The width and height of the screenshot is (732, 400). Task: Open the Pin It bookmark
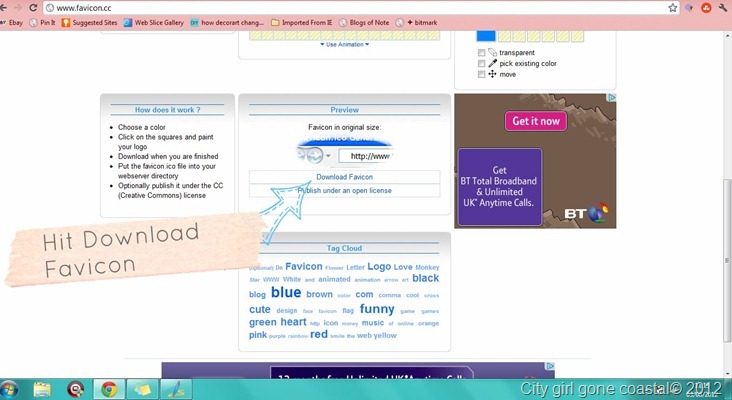42,22
